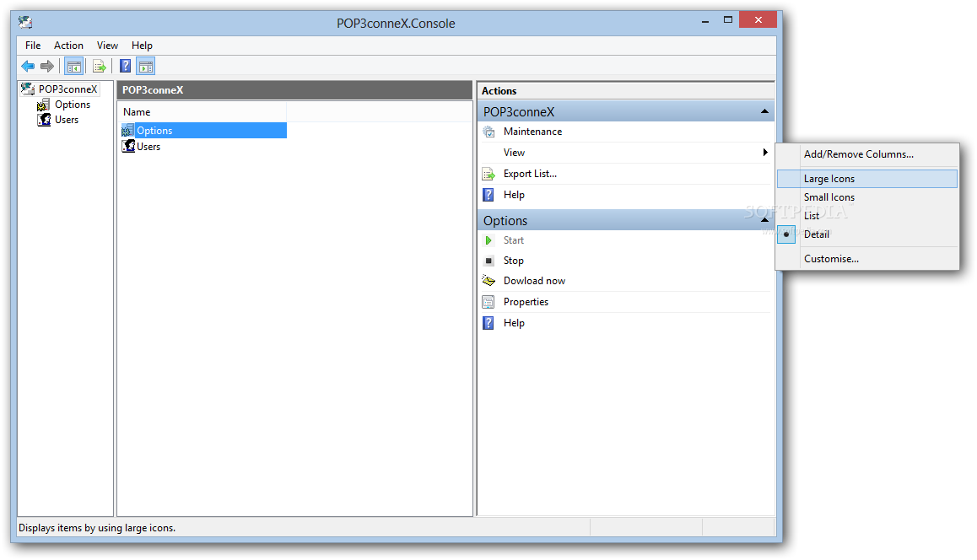Maximize the POP3conneX.Console window
The image size is (977, 560).
(x=728, y=20)
